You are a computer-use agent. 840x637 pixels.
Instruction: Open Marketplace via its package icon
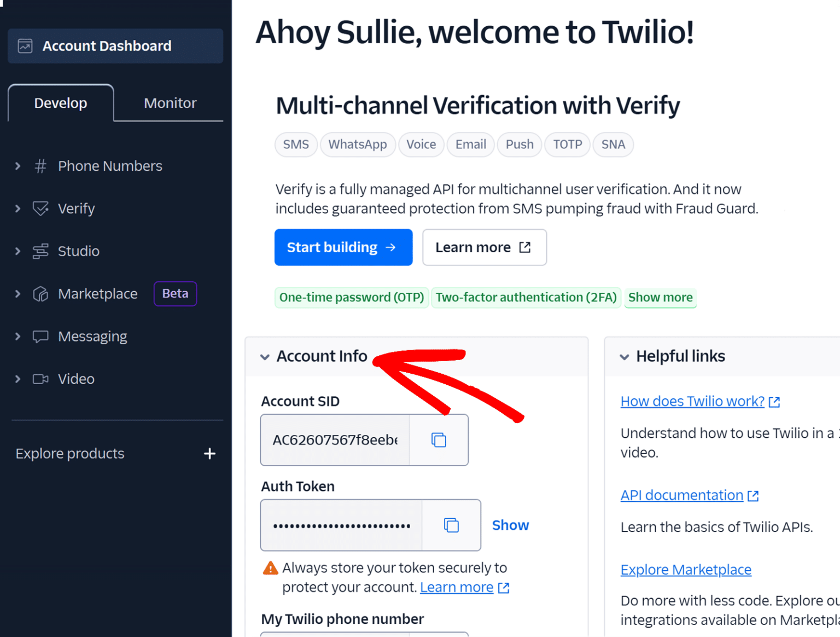tap(40, 294)
